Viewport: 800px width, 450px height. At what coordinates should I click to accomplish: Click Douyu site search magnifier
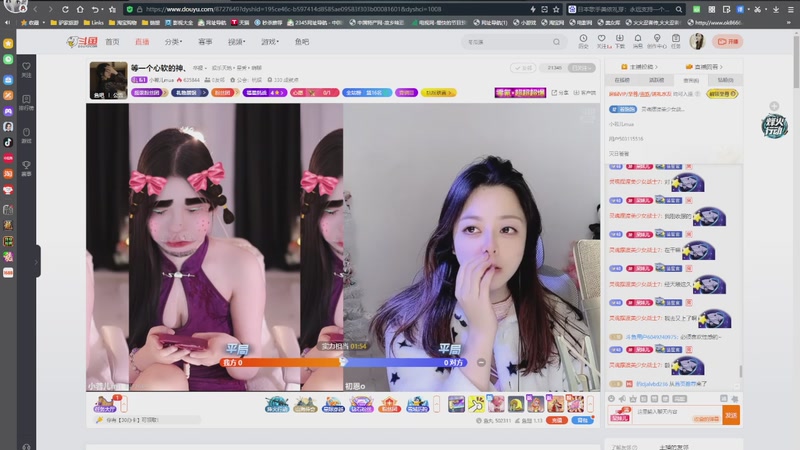tap(556, 42)
